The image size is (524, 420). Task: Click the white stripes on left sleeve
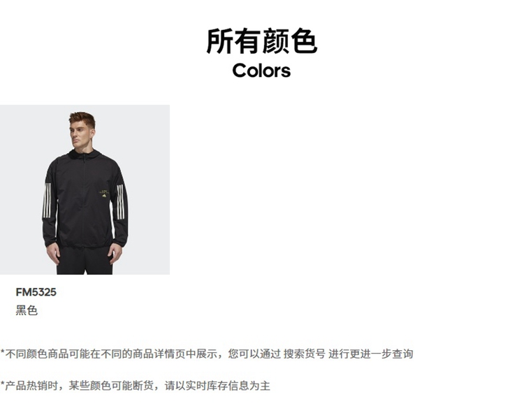tap(47, 201)
